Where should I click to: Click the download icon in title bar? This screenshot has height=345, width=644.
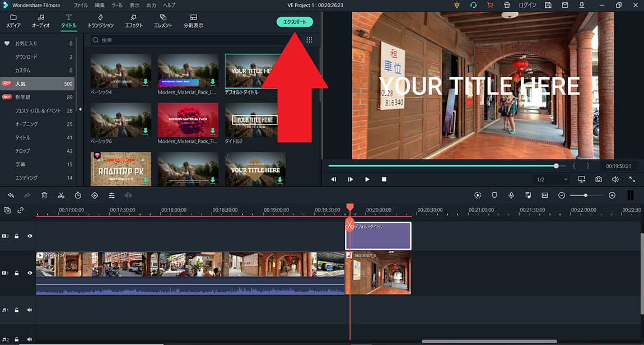[x=582, y=6]
